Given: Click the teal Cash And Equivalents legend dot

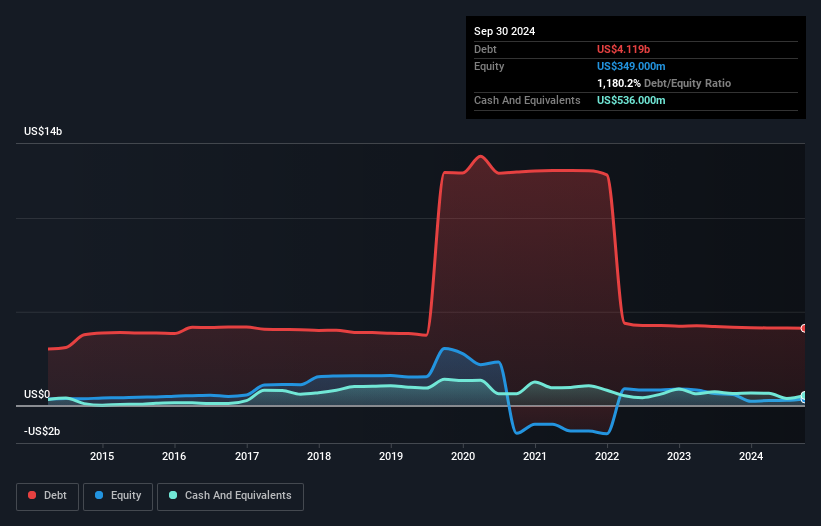Looking at the screenshot, I should coord(173,495).
